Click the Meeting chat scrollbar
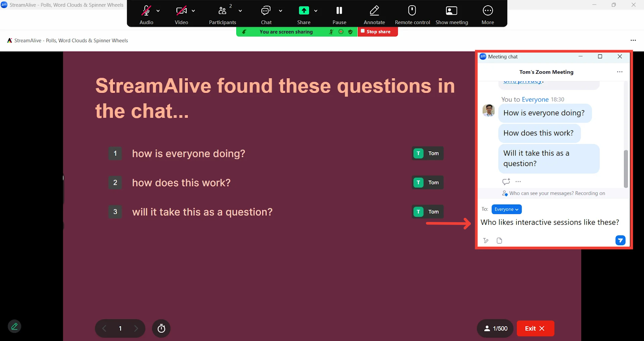Image resolution: width=644 pixels, height=341 pixels. click(626, 169)
